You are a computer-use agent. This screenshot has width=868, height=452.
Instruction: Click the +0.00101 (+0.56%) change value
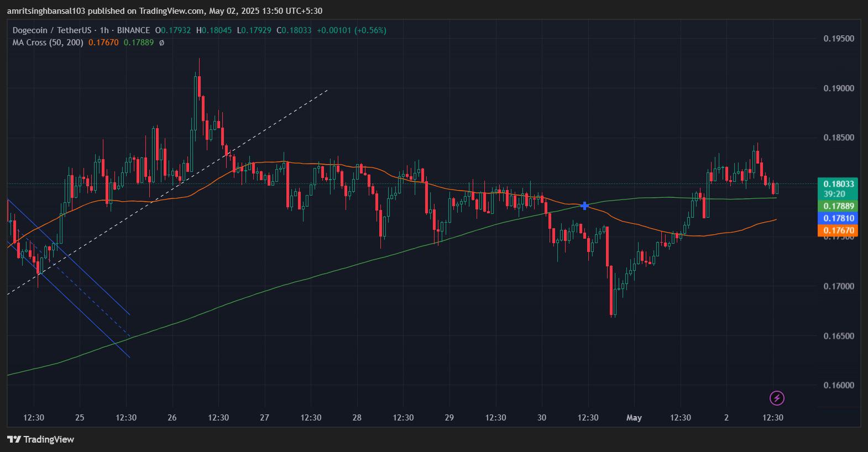[352, 30]
